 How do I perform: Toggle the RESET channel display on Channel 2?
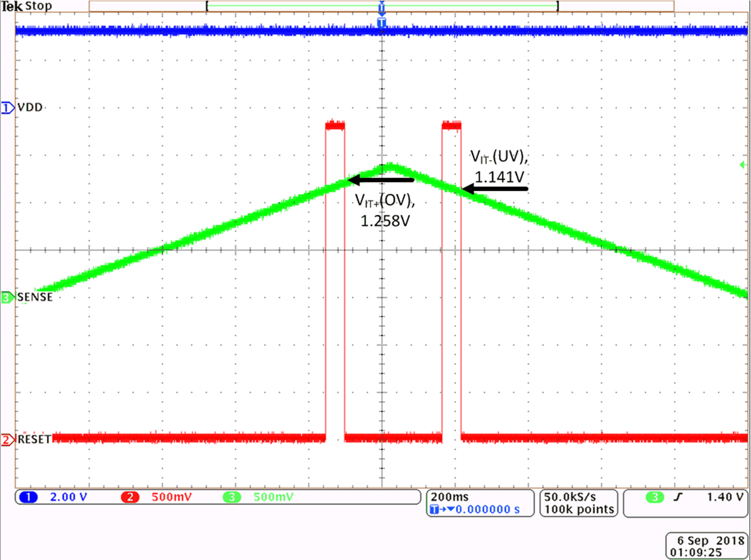pyautogui.click(x=35, y=439)
